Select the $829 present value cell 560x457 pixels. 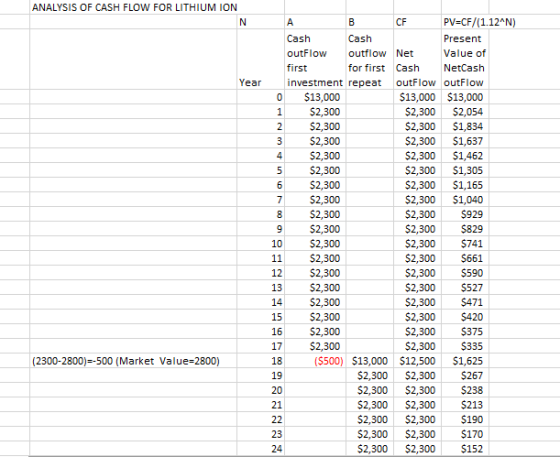tap(465, 229)
